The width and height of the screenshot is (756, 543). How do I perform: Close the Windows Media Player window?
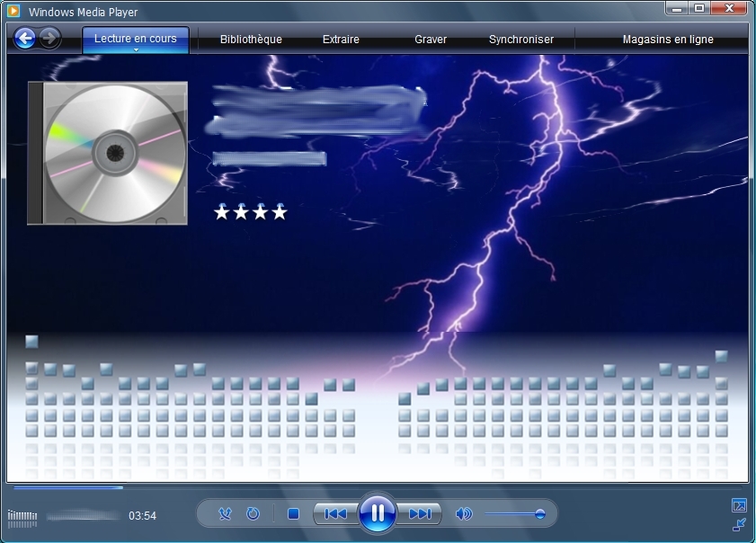point(730,8)
